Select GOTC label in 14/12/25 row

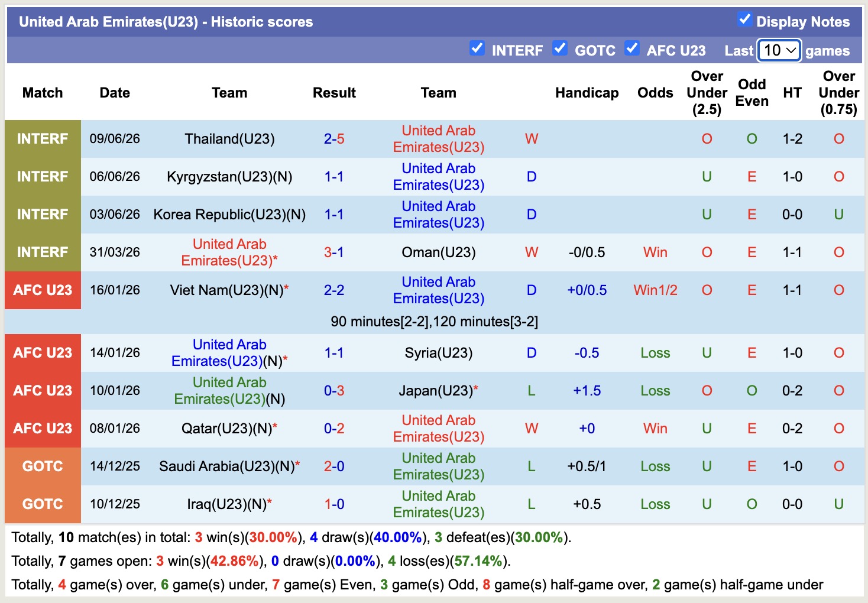click(43, 466)
